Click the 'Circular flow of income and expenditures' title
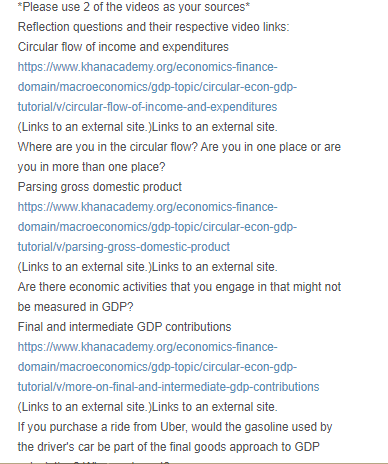Viewport: 388px width, 464px height. pyautogui.click(x=123, y=47)
